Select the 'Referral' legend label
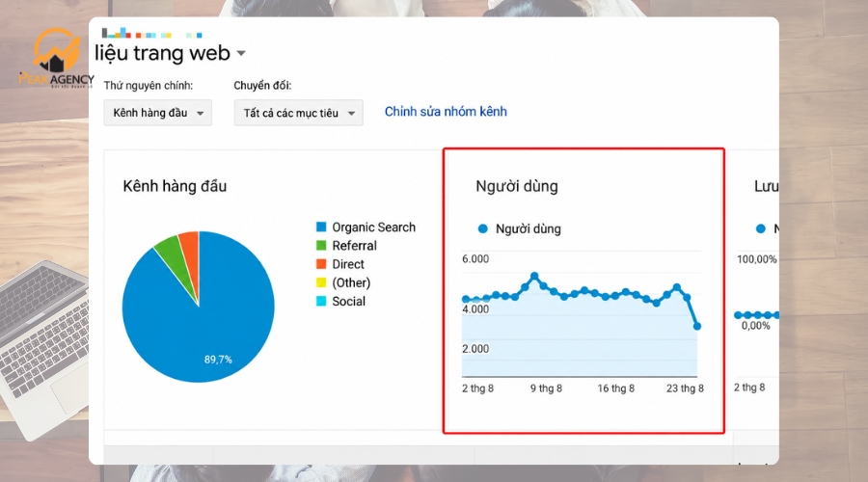Image resolution: width=868 pixels, height=482 pixels. point(354,246)
